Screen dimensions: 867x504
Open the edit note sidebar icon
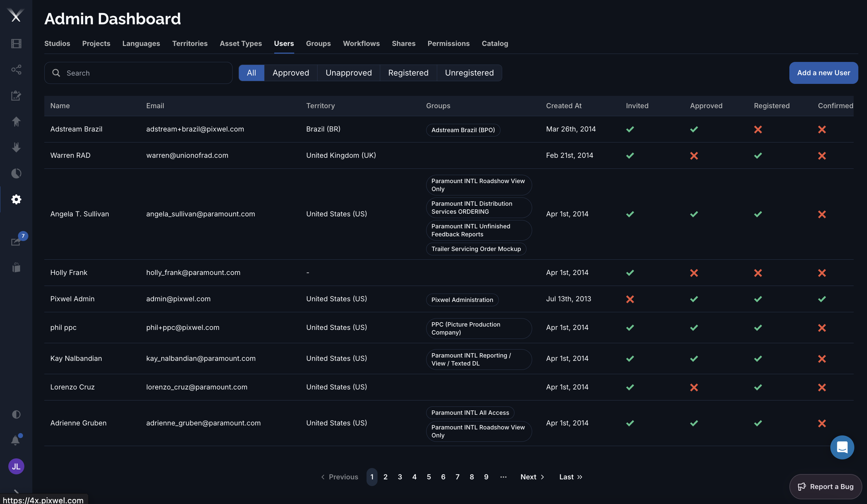[16, 96]
